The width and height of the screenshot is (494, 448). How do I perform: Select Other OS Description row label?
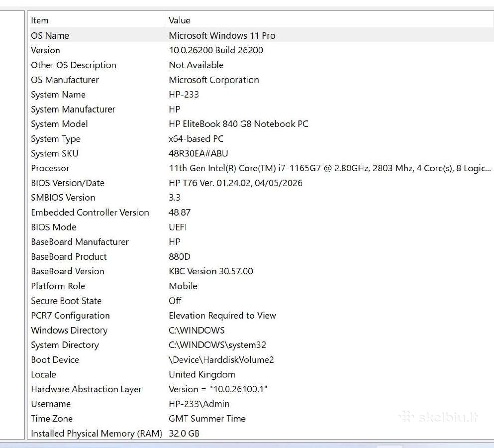74,65
